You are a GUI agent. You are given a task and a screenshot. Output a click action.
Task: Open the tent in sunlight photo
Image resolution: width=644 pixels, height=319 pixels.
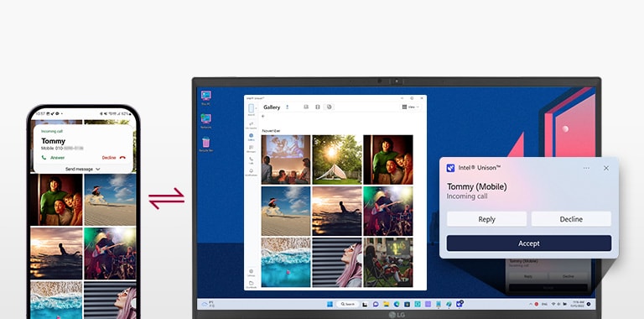click(x=337, y=159)
